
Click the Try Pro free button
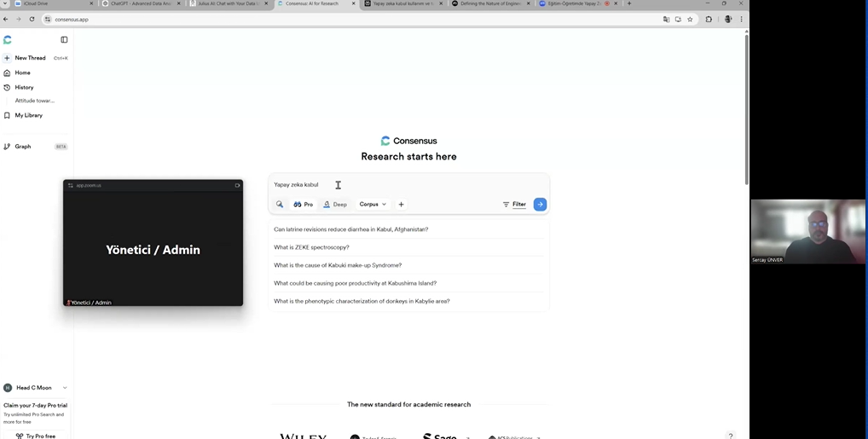36,436
